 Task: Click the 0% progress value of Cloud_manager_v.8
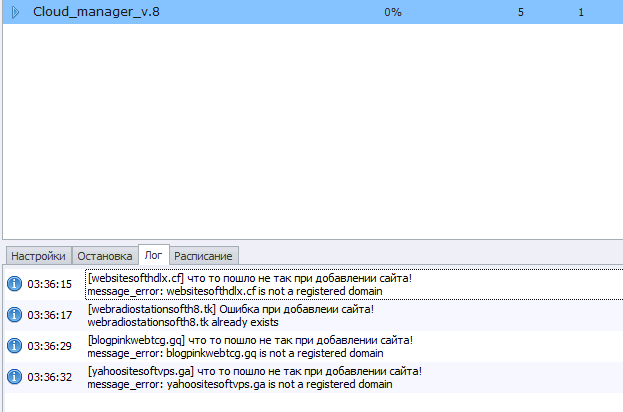coord(393,12)
